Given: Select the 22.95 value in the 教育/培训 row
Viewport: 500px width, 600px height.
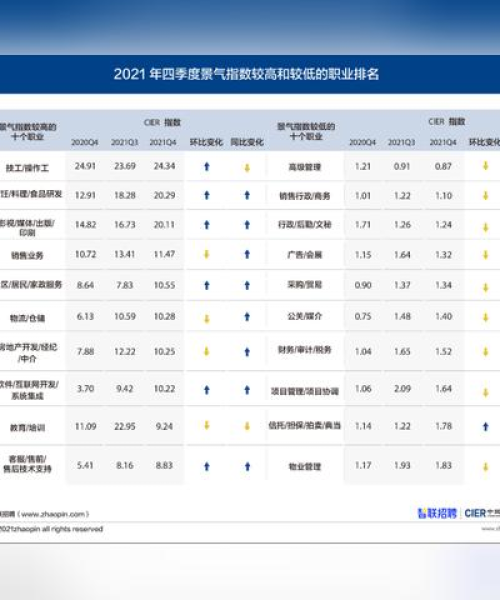Looking at the screenshot, I should [125, 426].
